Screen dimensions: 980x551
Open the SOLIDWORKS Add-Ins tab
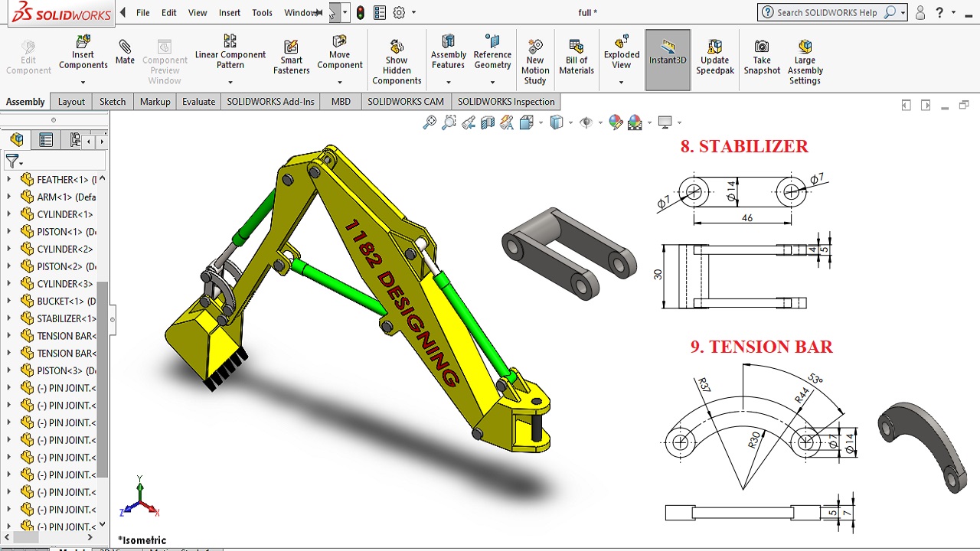(x=270, y=102)
